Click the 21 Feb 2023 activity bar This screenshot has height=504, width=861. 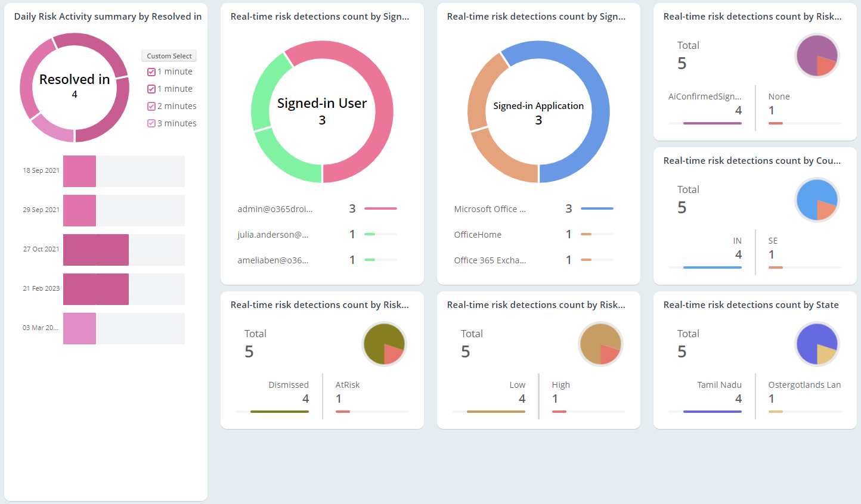[96, 289]
